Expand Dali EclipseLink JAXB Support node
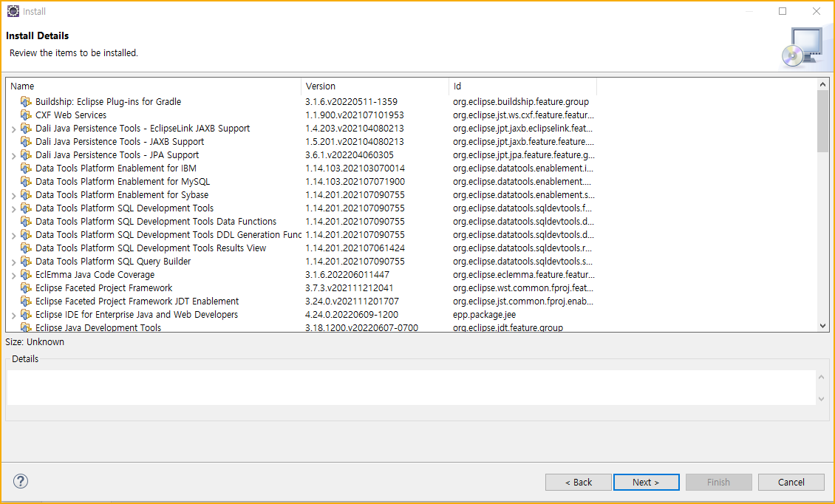835x504 pixels. pos(14,129)
